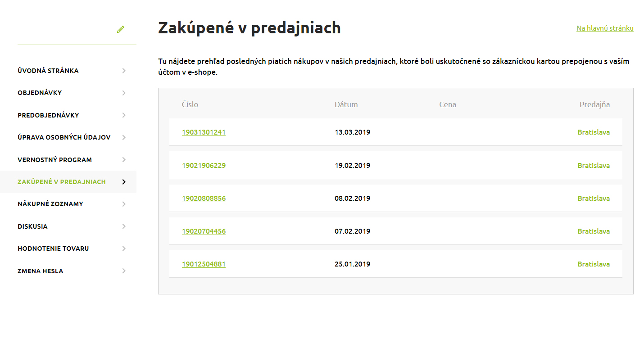This screenshot has height=348, width=644.
Task: Open HODNOTENIE TOVARU section
Action: tap(53, 248)
